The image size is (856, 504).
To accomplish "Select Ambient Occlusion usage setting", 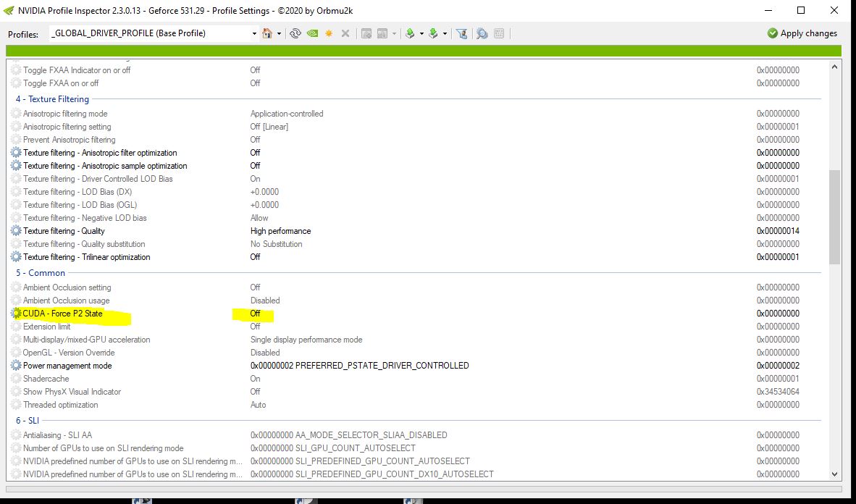I will pyautogui.click(x=66, y=301).
